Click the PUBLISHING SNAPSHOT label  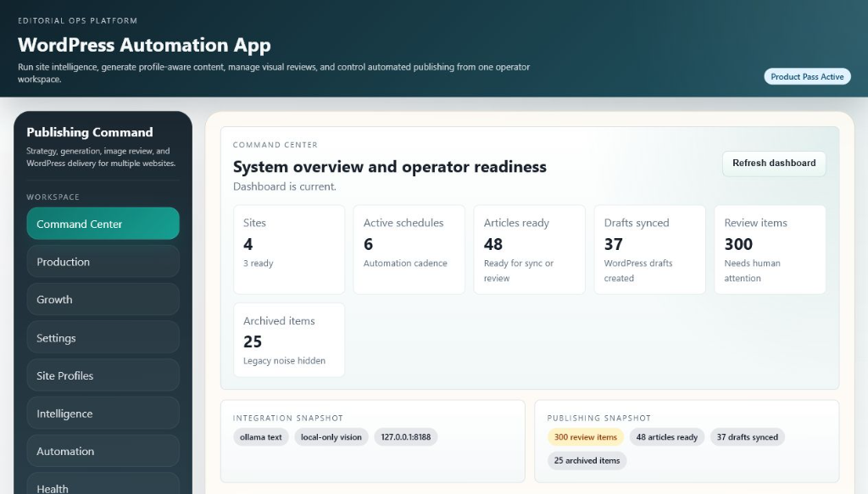tap(599, 419)
